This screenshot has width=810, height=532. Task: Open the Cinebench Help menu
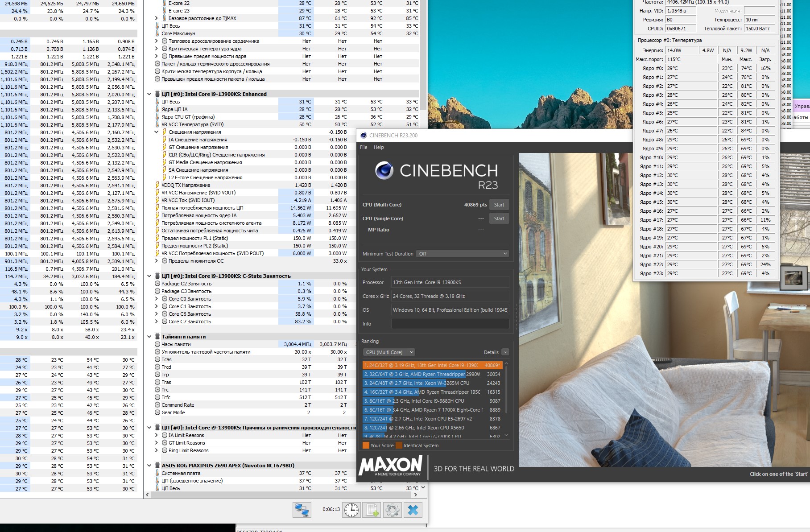pyautogui.click(x=379, y=147)
